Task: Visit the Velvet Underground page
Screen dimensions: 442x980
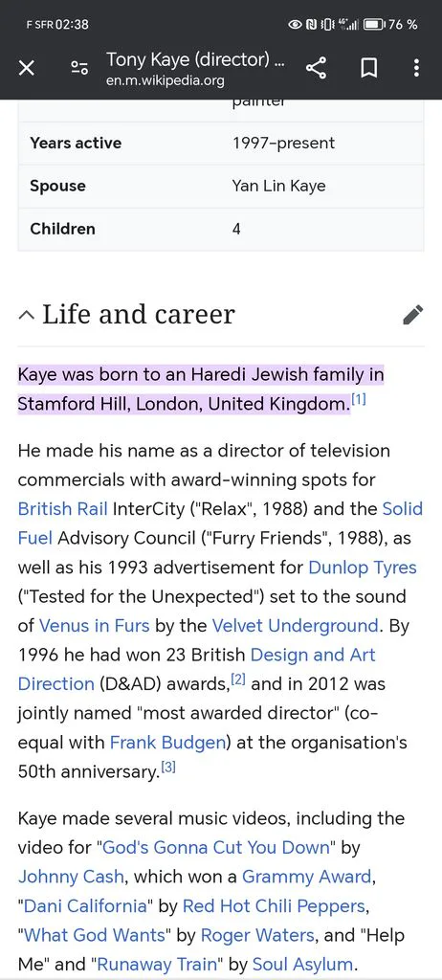Action: click(295, 626)
